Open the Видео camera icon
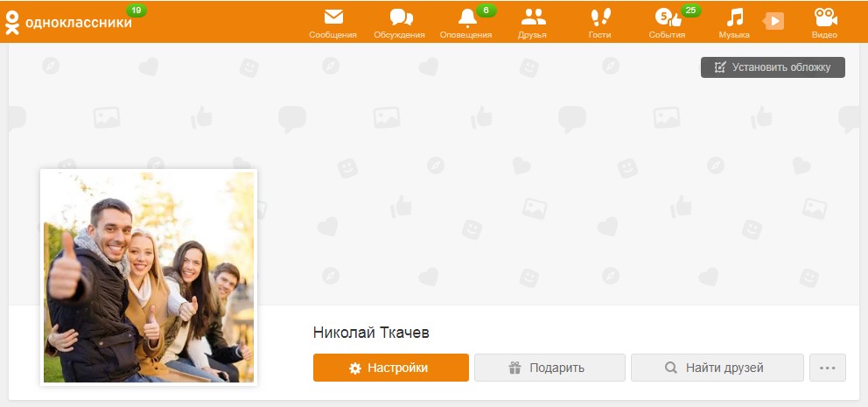Image resolution: width=868 pixels, height=407 pixels. pos(825,18)
